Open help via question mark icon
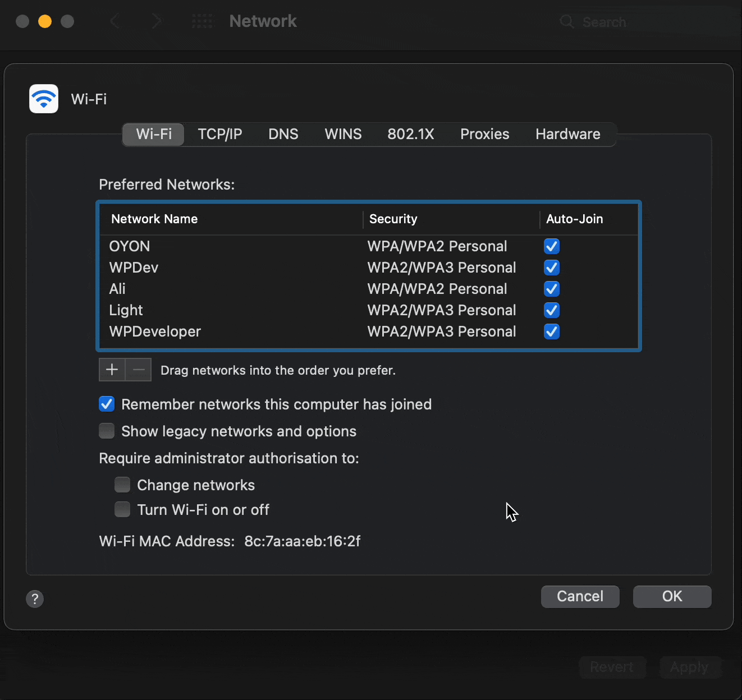Screen dimensions: 742x700 click(34, 599)
